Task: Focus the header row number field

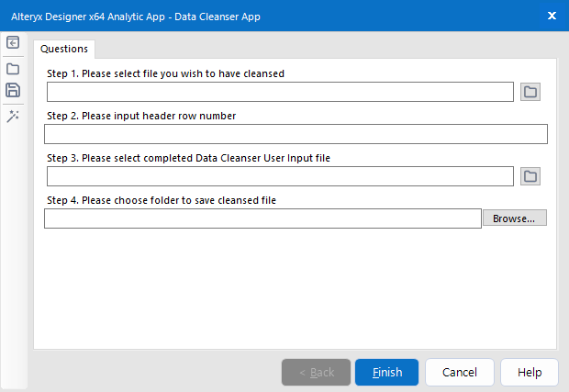Action: click(296, 134)
